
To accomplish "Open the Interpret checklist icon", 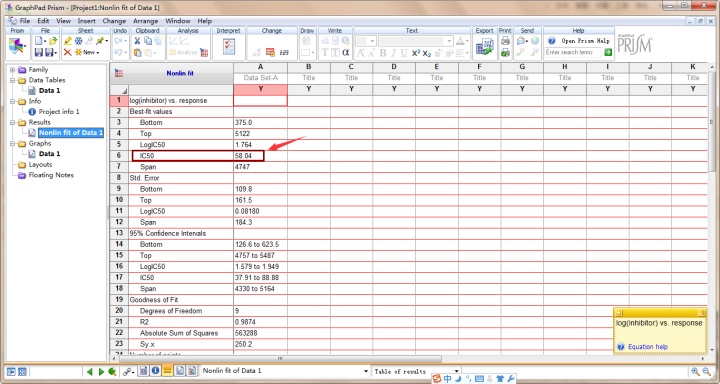I will tap(229, 46).
